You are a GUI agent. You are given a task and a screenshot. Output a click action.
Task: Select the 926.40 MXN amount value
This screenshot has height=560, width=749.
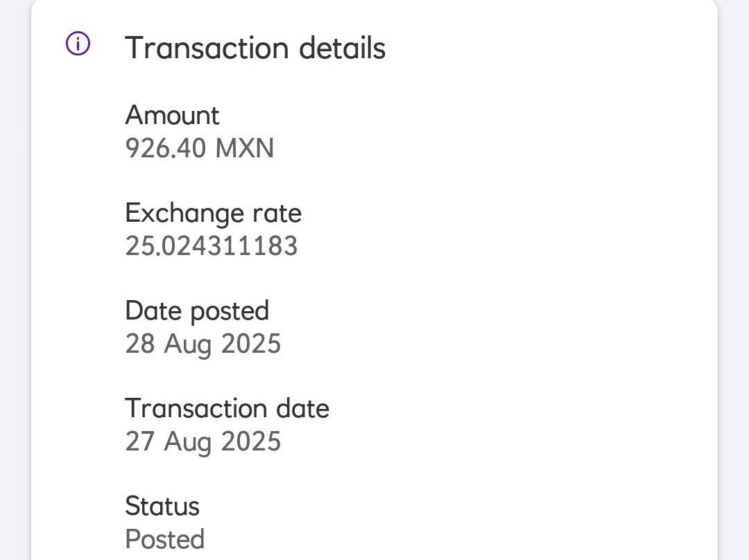click(199, 148)
